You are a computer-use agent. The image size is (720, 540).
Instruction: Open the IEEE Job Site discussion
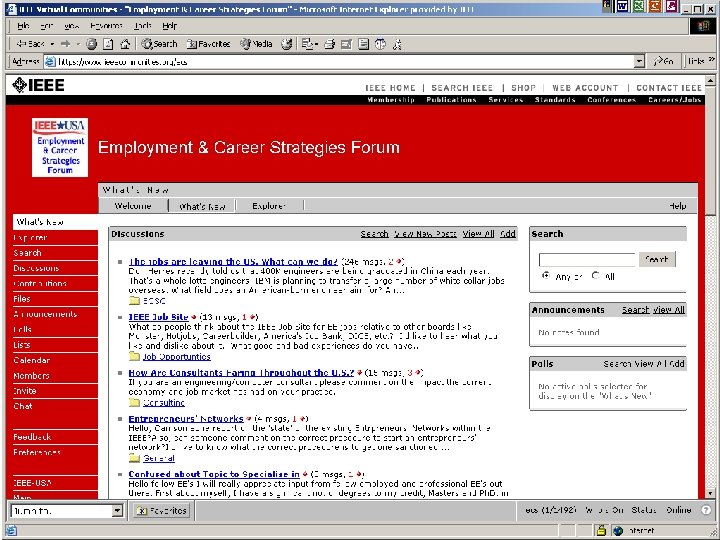coord(158,317)
